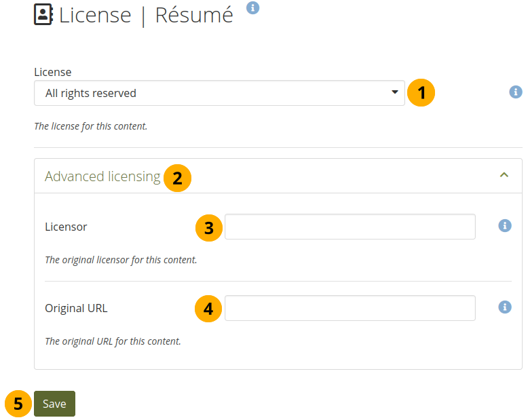Click the orange callout badge number 1
The height and width of the screenshot is (420, 528).
(421, 93)
